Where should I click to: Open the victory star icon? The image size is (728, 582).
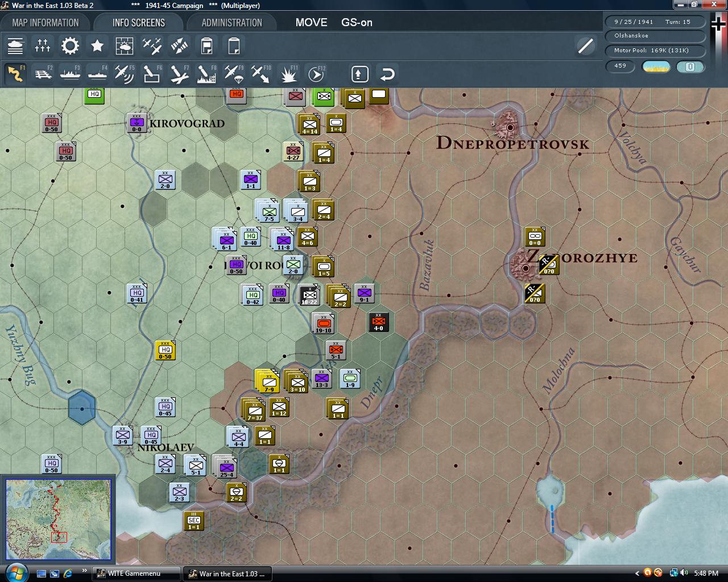click(97, 45)
